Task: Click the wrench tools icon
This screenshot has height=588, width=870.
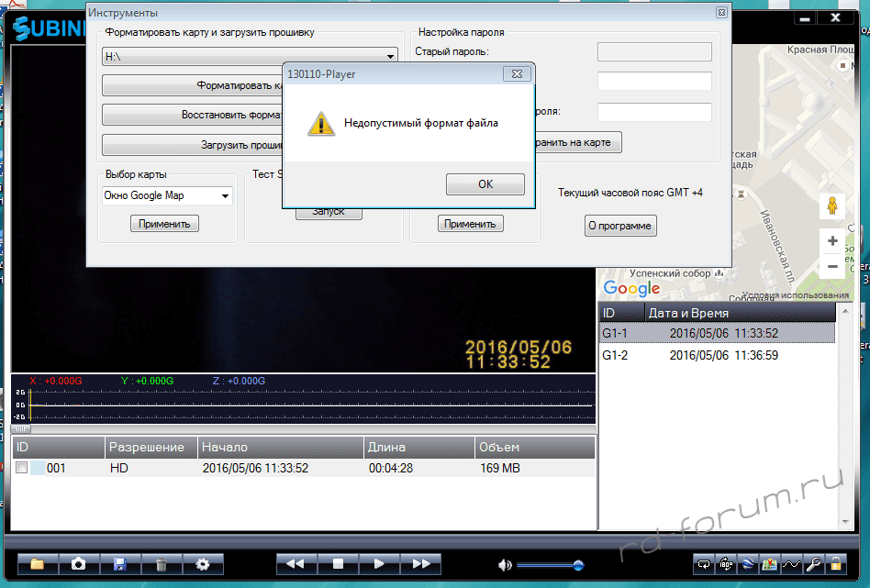Action: point(815,564)
